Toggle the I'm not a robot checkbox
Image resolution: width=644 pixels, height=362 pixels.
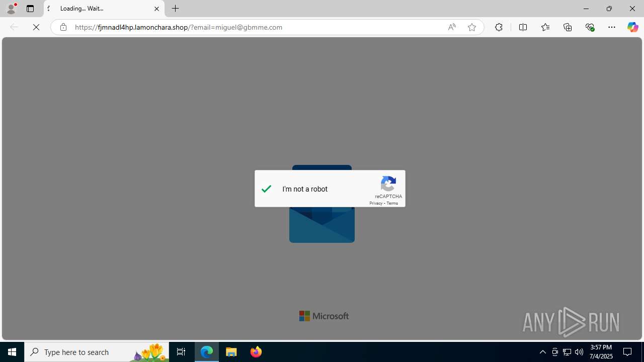point(267,189)
